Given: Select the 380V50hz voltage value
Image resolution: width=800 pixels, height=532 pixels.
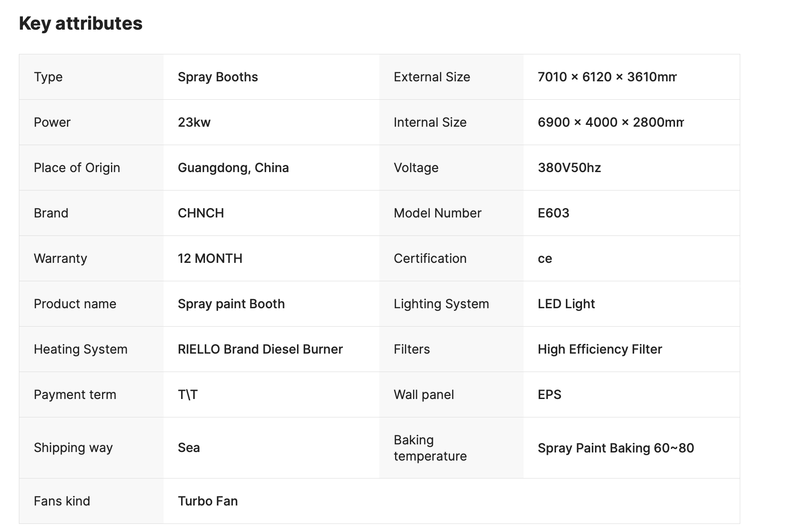Looking at the screenshot, I should coord(569,168).
